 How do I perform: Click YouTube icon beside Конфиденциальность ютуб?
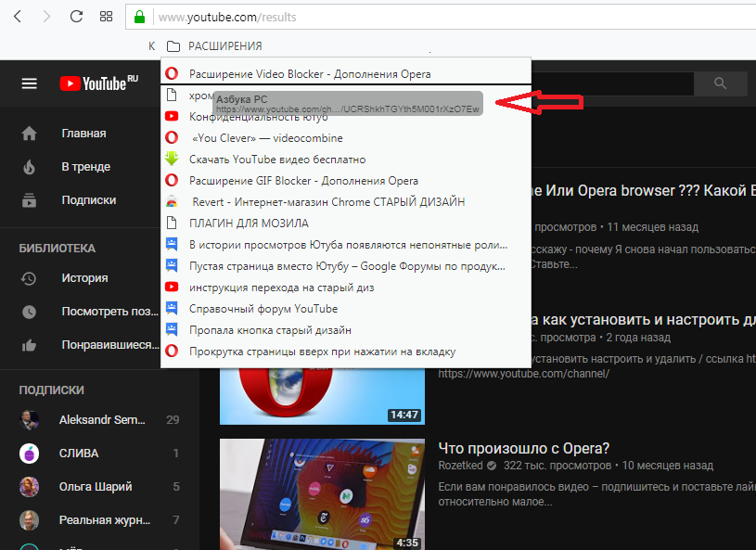click(x=172, y=116)
